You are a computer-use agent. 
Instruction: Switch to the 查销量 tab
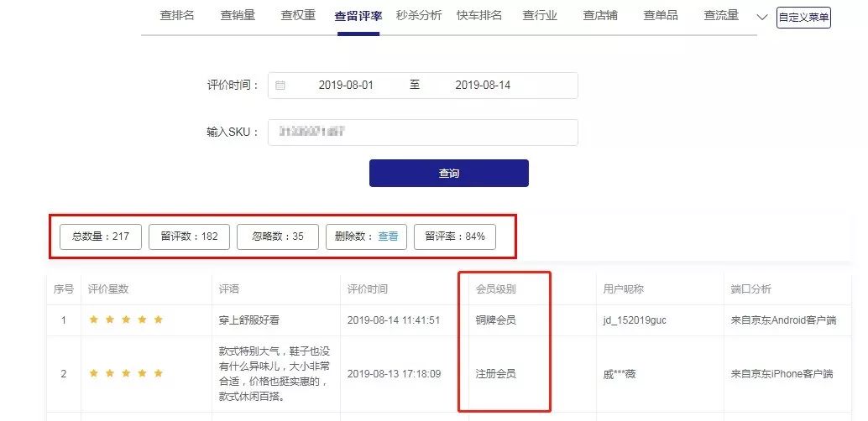[238, 15]
